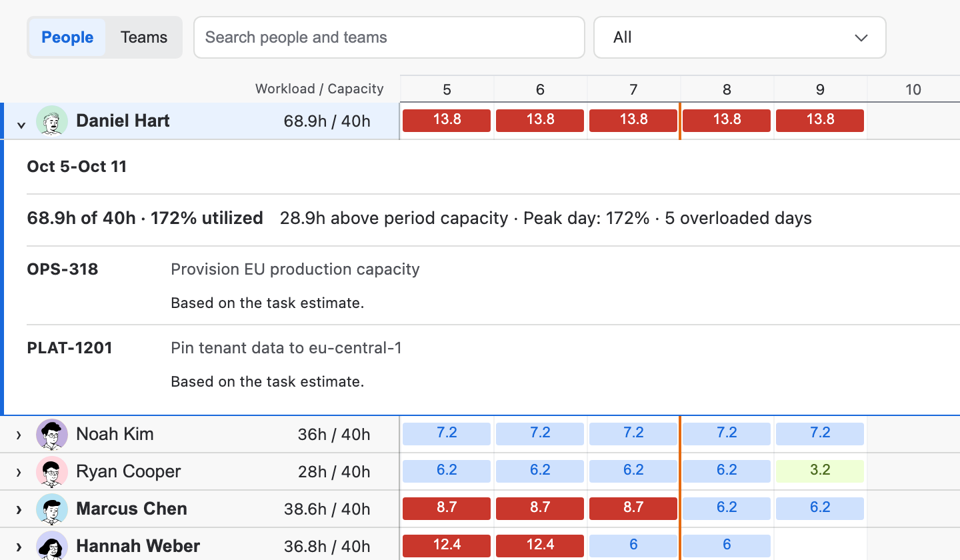
Task: Click Daniel Hart's 68.9h / 40h value
Action: (327, 121)
